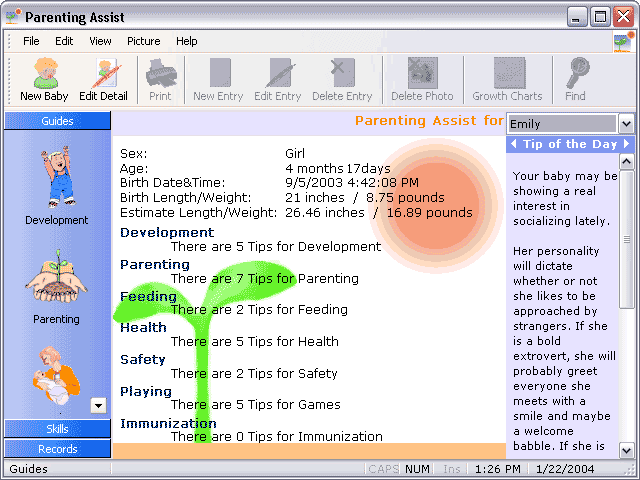Click the New Entry toolbar icon
The width and height of the screenshot is (640, 480).
[x=219, y=80]
